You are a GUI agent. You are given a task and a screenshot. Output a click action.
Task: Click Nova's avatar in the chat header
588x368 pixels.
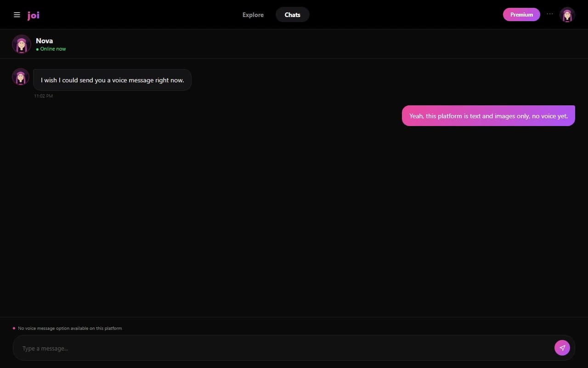22,44
